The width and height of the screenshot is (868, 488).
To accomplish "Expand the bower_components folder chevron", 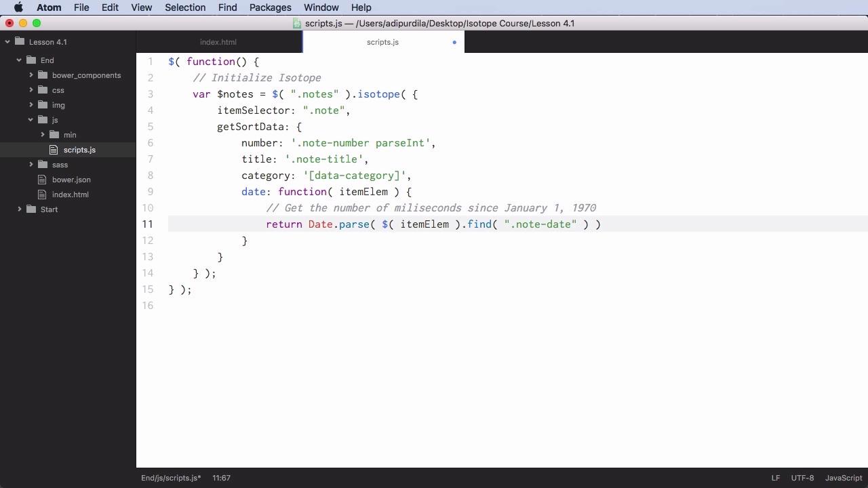I will point(31,75).
